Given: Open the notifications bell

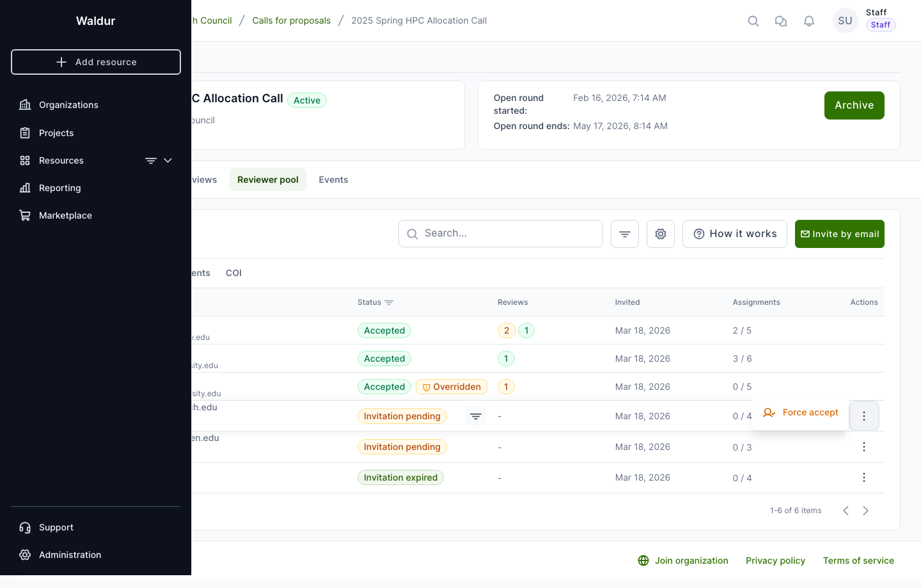Looking at the screenshot, I should click(809, 21).
